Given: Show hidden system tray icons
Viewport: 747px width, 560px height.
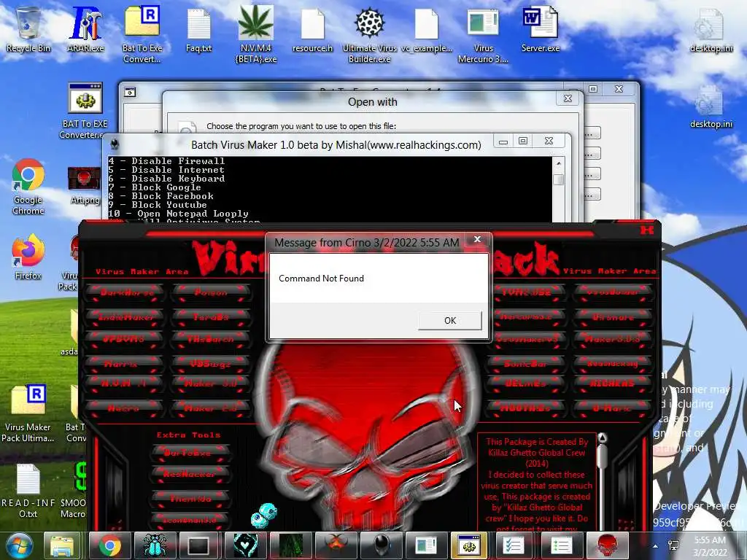Looking at the screenshot, I should tap(656, 546).
